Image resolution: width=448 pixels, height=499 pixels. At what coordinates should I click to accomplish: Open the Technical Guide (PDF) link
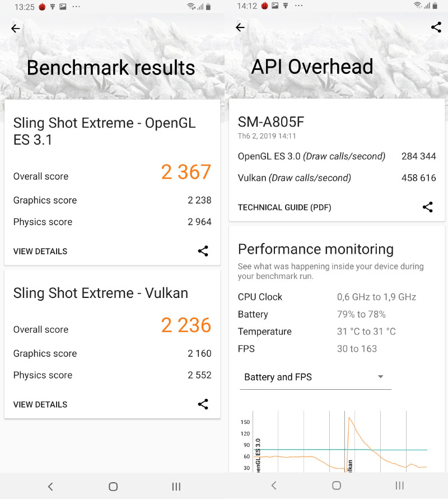pyautogui.click(x=284, y=207)
